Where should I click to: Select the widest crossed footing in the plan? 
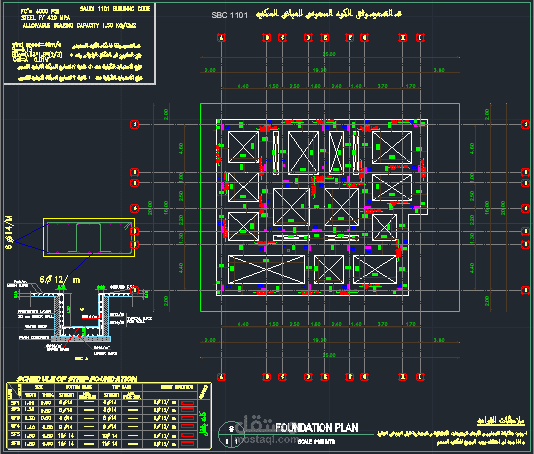coord(266,269)
